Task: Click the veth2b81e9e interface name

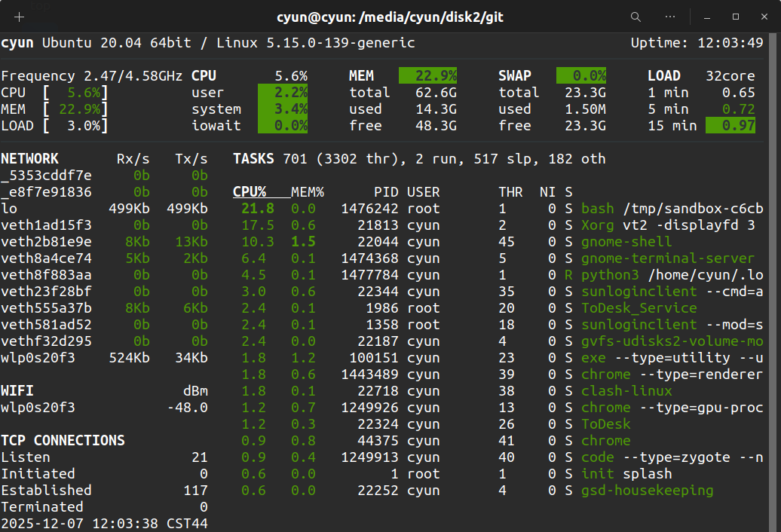Action: 46,242
